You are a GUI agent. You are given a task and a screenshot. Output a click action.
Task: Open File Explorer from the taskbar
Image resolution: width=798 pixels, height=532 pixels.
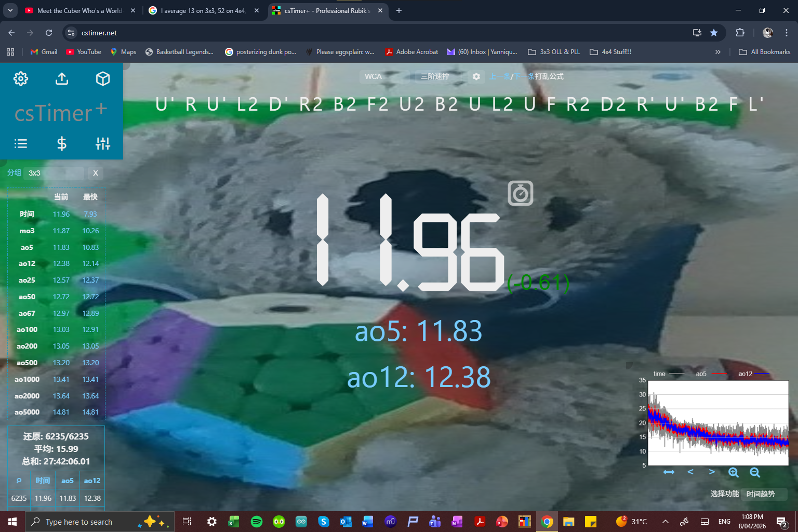568,522
